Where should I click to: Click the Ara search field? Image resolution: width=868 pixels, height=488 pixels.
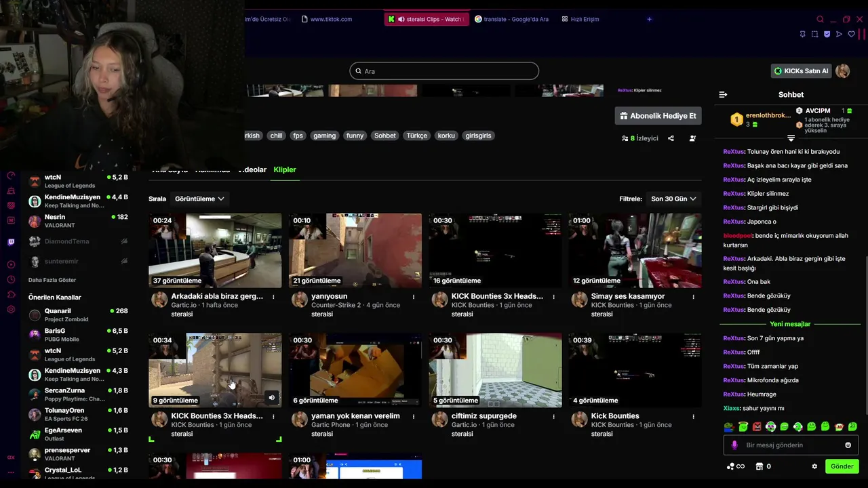444,71
